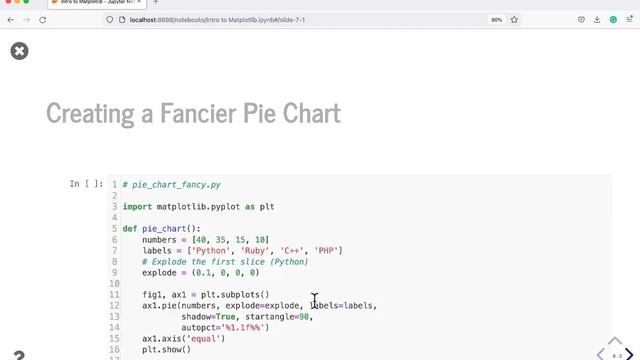640x360 pixels.
Task: Click the green extension icon in toolbar
Action: pyautogui.click(x=613, y=20)
